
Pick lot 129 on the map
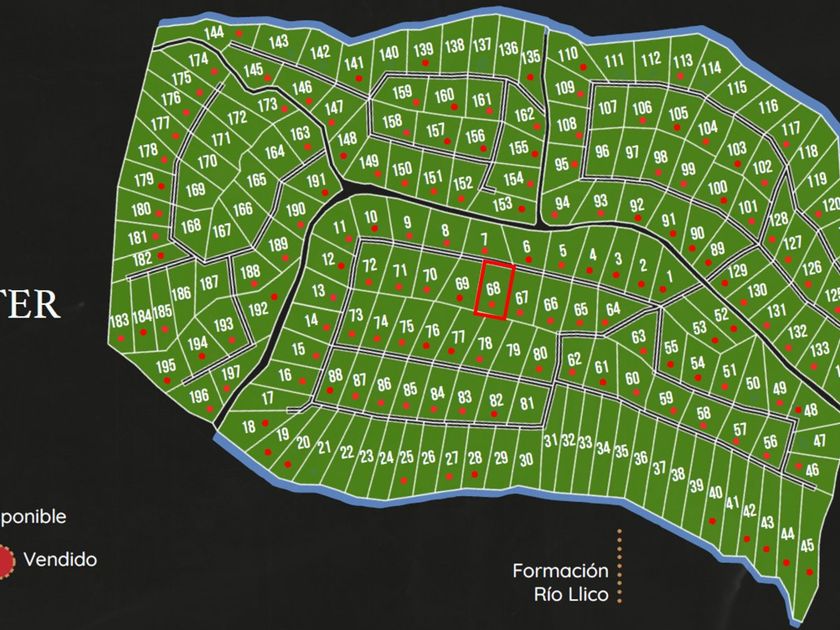click(x=738, y=269)
